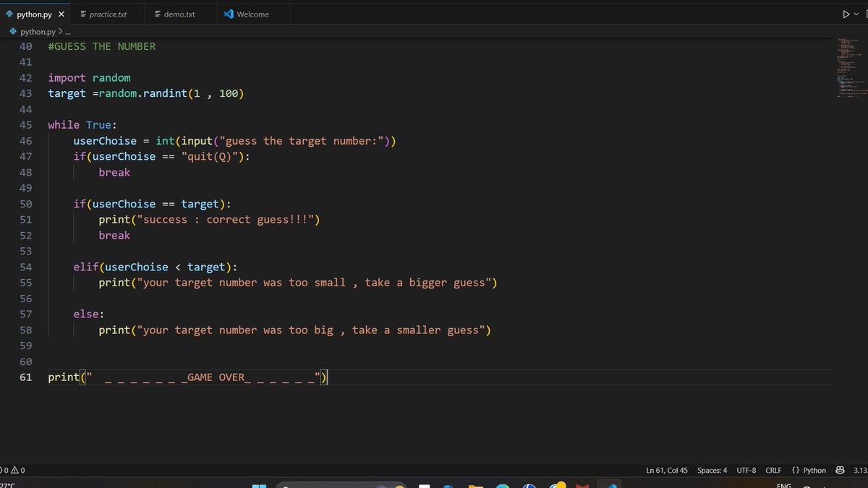Click the taskbar search box
The image size is (868, 488).
(x=341, y=485)
